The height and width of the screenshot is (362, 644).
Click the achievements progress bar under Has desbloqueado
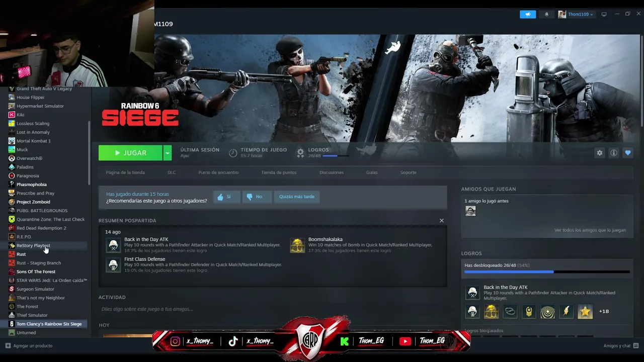[547, 272]
